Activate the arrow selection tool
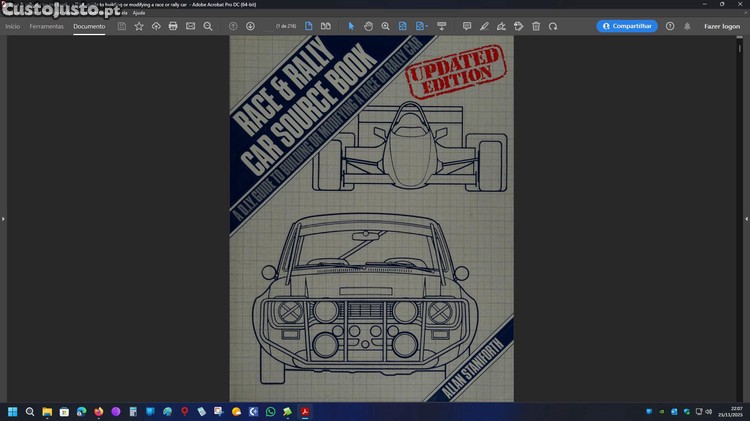Image resolution: width=750 pixels, height=421 pixels. coord(351,26)
